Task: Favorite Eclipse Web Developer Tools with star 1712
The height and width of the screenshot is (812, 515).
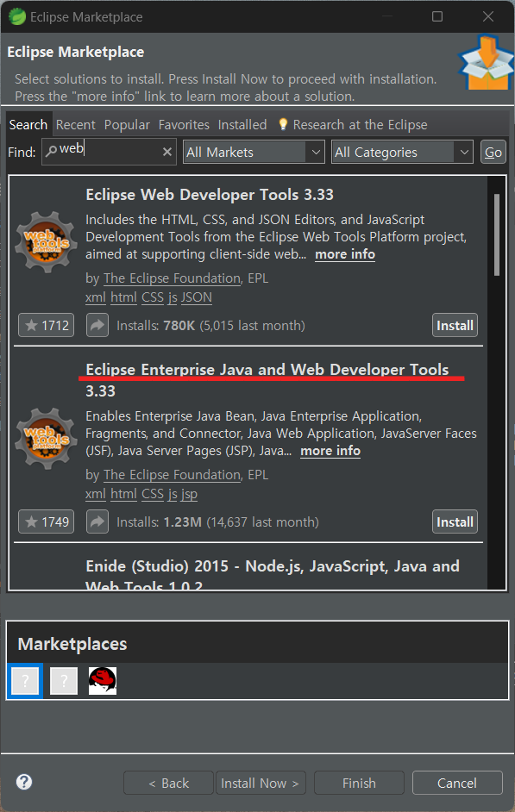Action: tap(47, 325)
